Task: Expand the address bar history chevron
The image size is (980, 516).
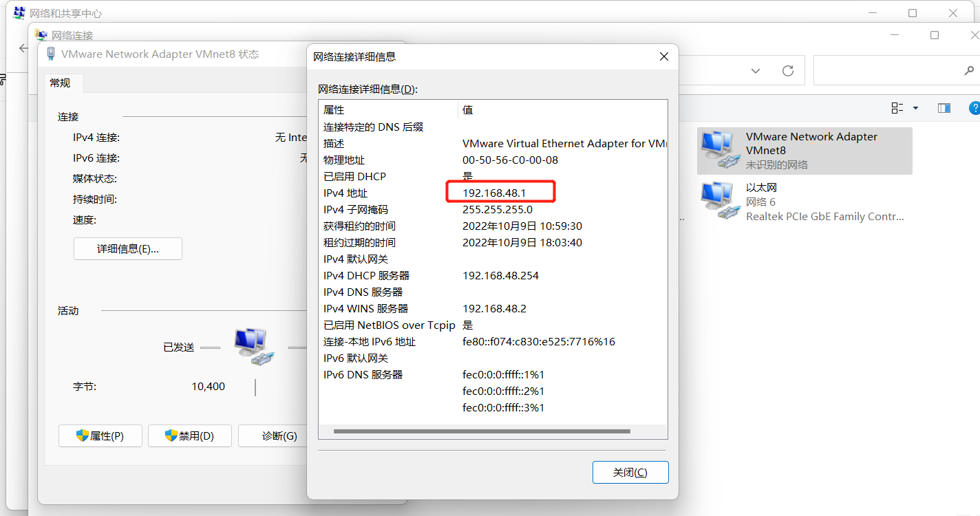Action: [x=756, y=70]
